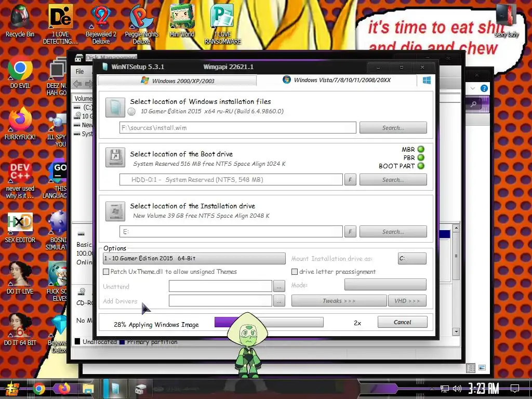The width and height of the screenshot is (532, 399).
Task: Switch to Windows 2000/XP/2003 tab
Action: pos(177,81)
